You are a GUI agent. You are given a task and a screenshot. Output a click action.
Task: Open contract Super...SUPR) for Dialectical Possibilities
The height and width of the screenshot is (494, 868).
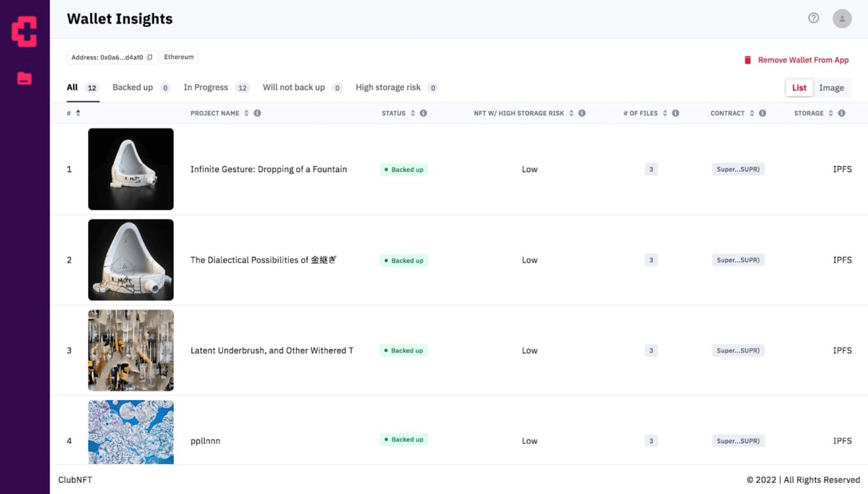[x=738, y=260]
